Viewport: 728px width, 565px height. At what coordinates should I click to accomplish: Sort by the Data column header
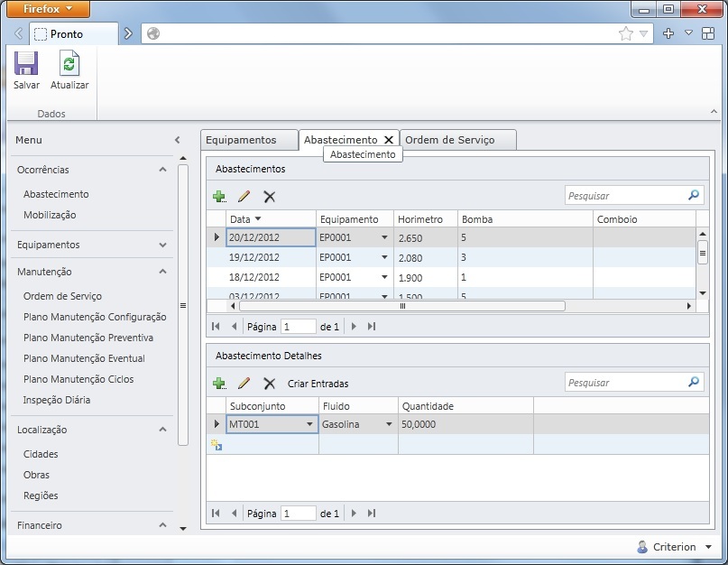[x=272, y=218]
